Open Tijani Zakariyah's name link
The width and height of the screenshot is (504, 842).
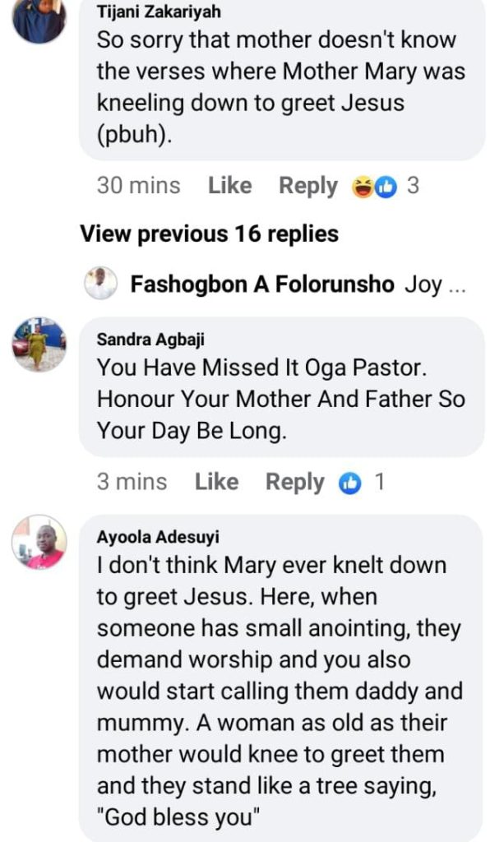click(x=159, y=13)
